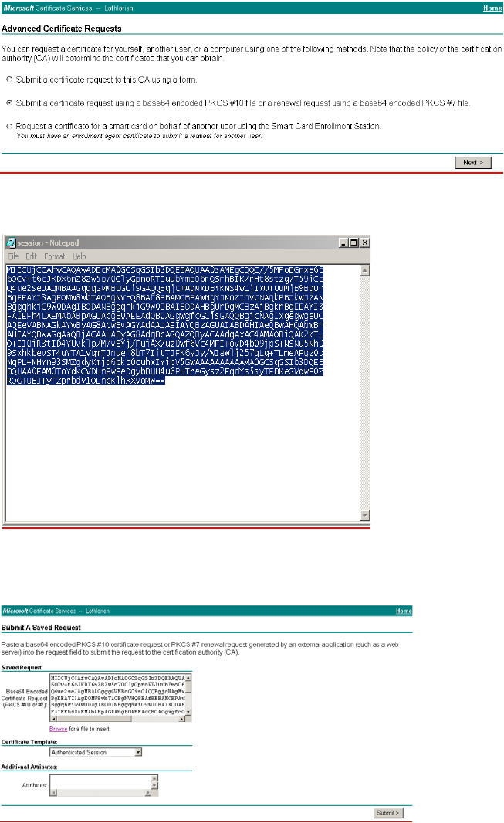Image resolution: width=504 pixels, height=823 pixels.
Task: Click into the Saved Request base64 text box
Action: click(x=117, y=694)
